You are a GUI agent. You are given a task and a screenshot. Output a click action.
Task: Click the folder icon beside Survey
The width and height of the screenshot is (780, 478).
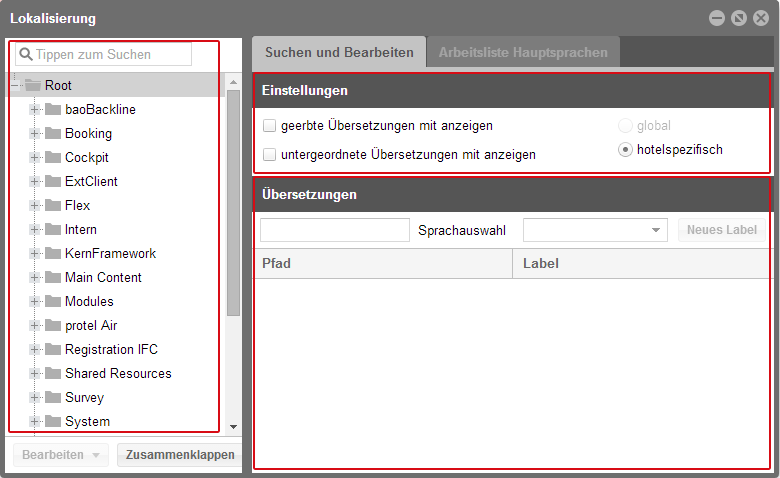[x=53, y=397]
